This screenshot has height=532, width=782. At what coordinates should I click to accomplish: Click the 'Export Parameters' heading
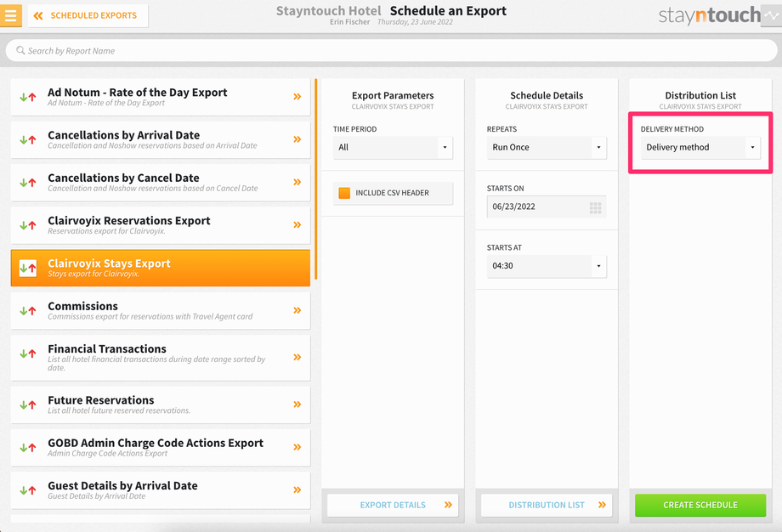(x=393, y=95)
